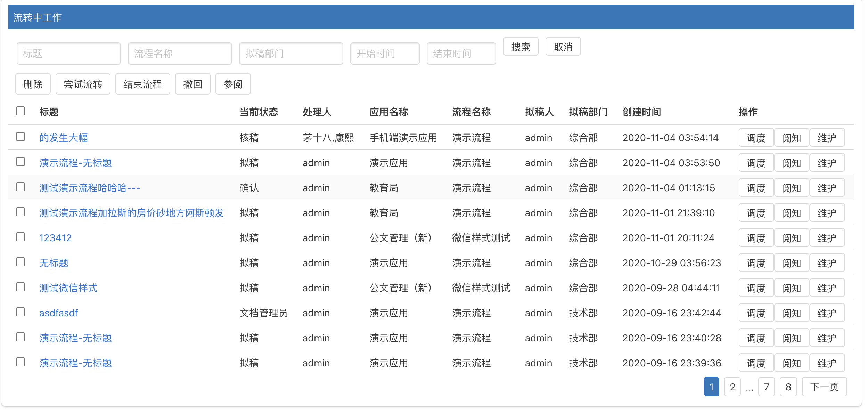
Task: Click 阅知 for the 测试微信样式 row
Action: tap(792, 288)
